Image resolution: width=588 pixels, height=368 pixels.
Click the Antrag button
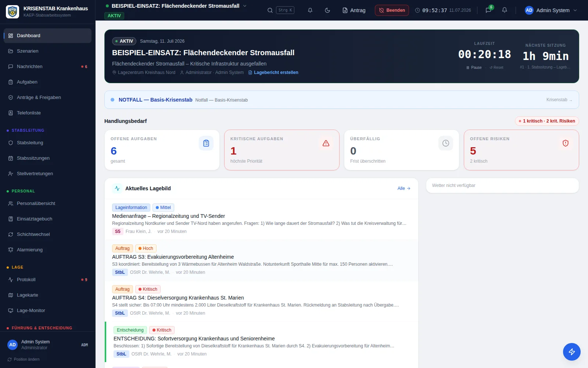click(354, 10)
